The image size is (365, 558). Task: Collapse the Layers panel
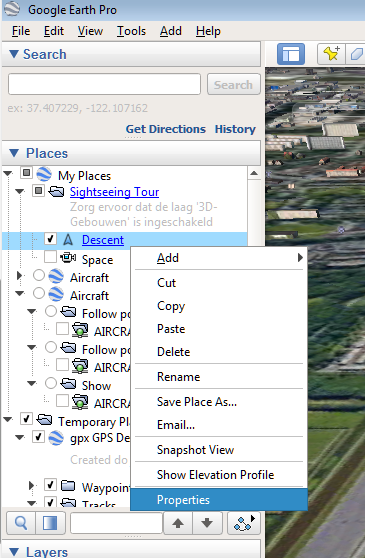[x=14, y=552]
